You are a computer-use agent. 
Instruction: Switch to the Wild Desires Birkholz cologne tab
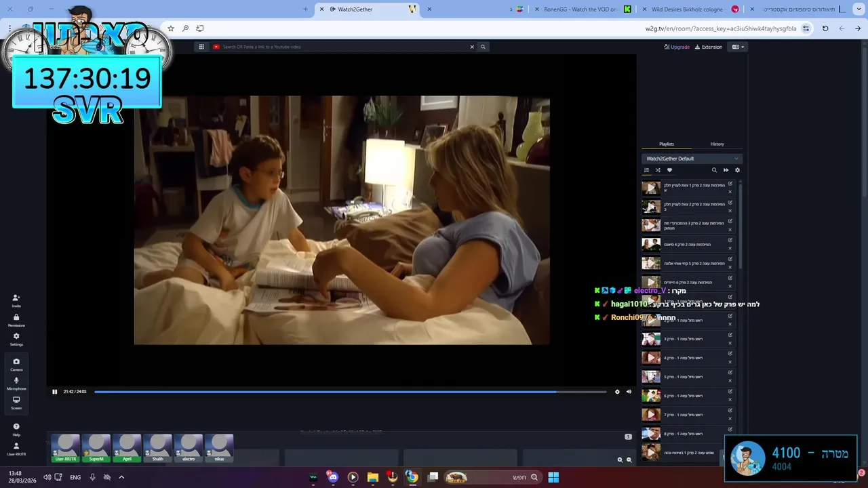pyautogui.click(x=692, y=9)
